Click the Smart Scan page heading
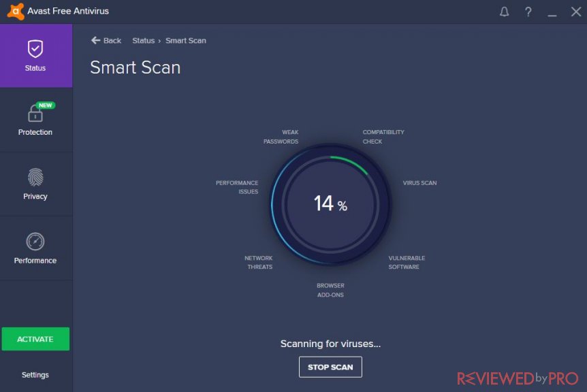Screen dimensions: 587x392 [135, 67]
